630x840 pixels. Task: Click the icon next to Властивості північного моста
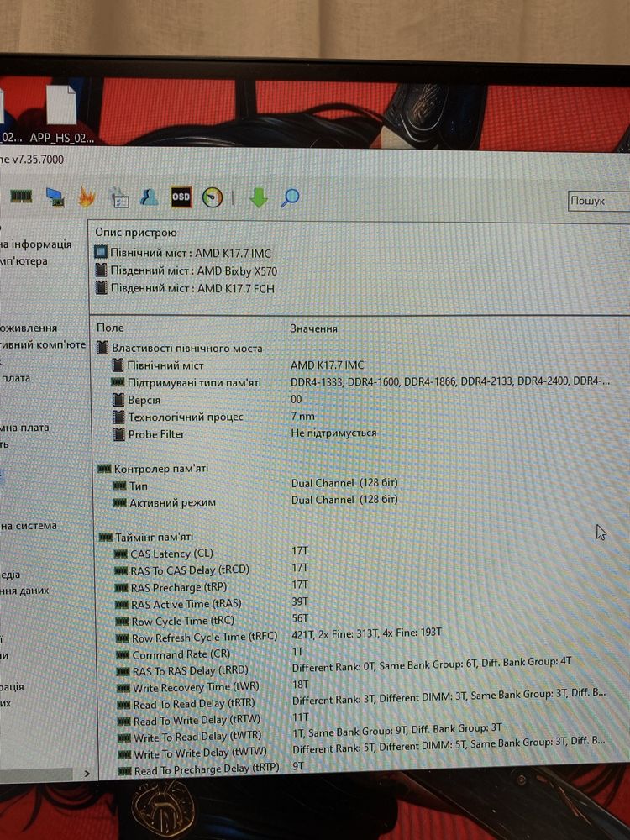click(x=102, y=348)
